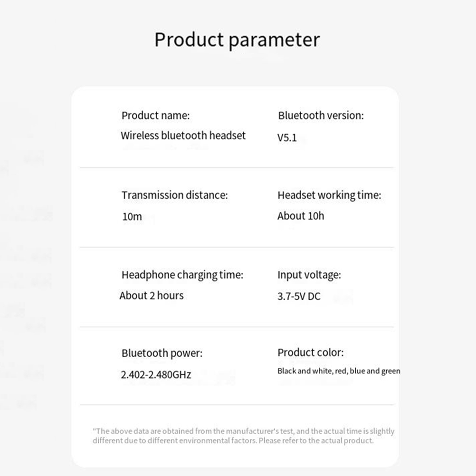Image resolution: width=476 pixels, height=476 pixels.
Task: Select the "Product color:" label
Action: click(x=310, y=352)
